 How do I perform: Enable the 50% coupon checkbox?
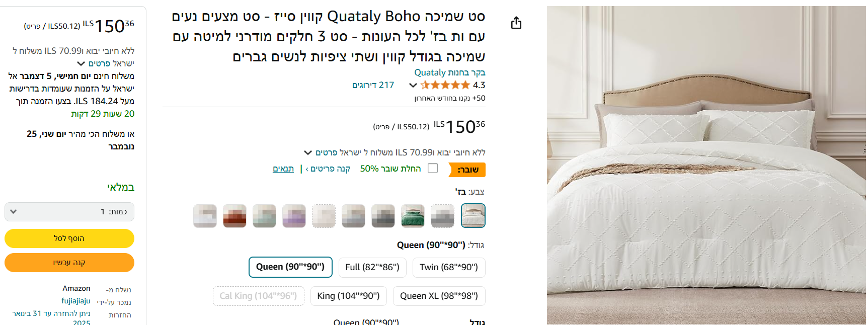[x=433, y=169]
